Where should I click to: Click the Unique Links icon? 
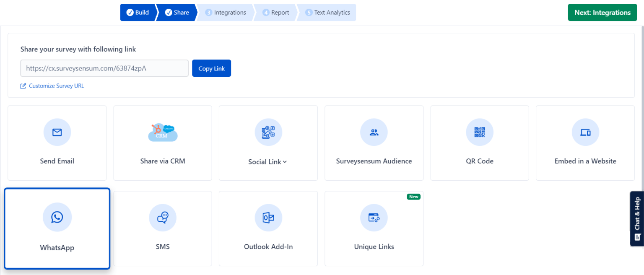click(374, 218)
